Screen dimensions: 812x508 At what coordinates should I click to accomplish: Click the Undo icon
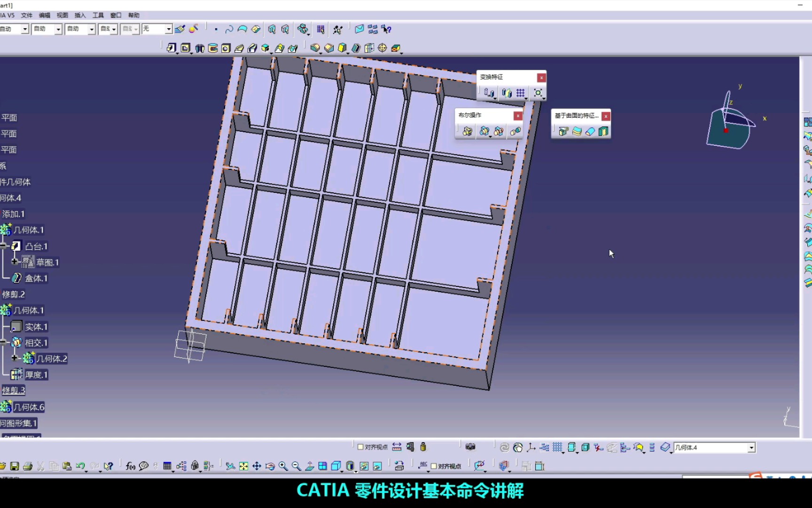click(x=80, y=466)
